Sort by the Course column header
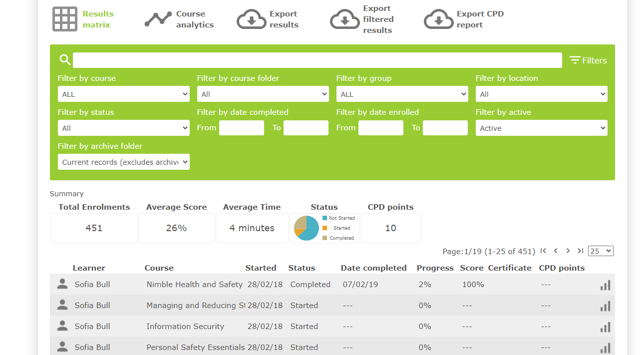This screenshot has height=355, width=644. 159,268
